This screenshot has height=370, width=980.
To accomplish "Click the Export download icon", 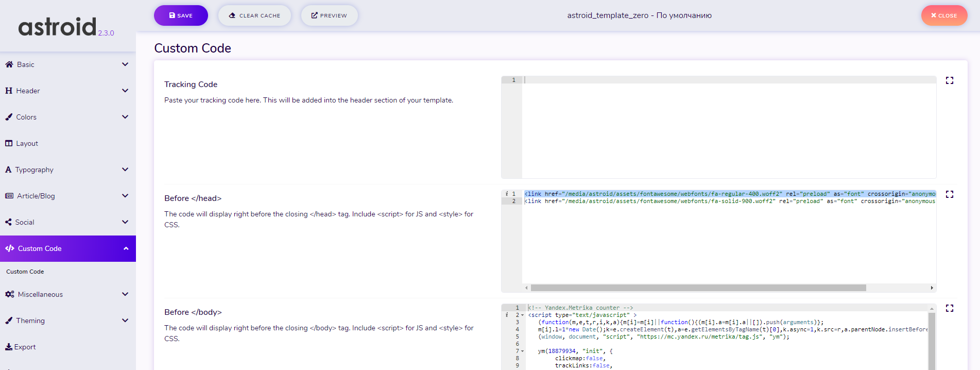I will coord(9,347).
